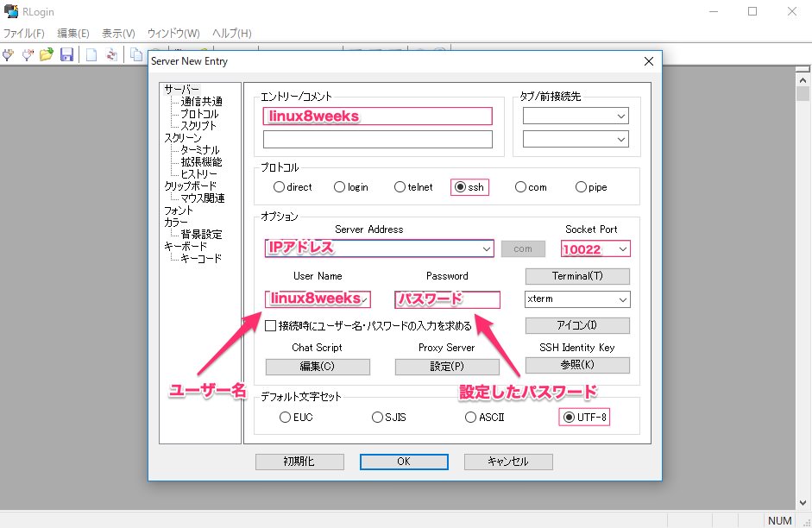This screenshot has height=528, width=812.
Task: Open the second タブ/前接続先 dropdown
Action: coord(621,140)
